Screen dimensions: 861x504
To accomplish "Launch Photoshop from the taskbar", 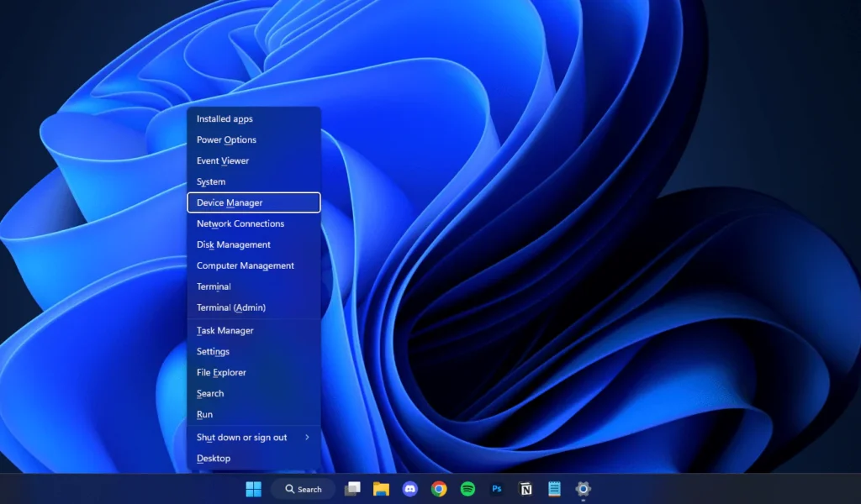I will pos(497,489).
